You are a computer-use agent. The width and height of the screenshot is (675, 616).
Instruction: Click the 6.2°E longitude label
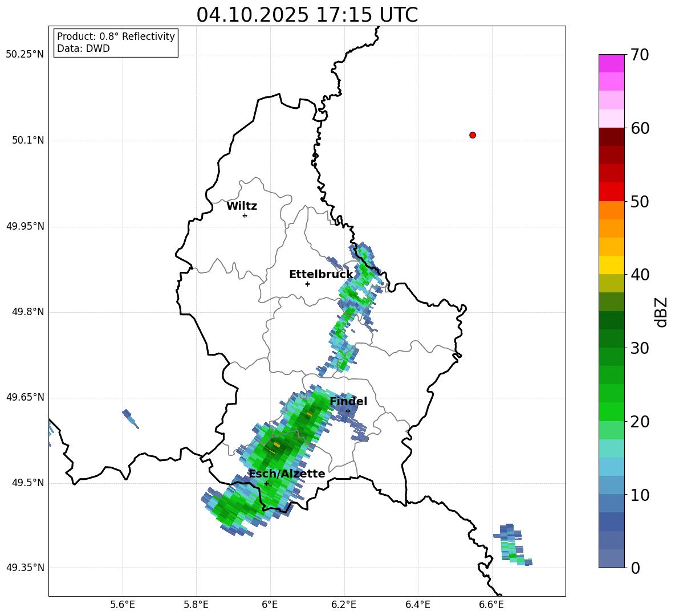pos(344,605)
